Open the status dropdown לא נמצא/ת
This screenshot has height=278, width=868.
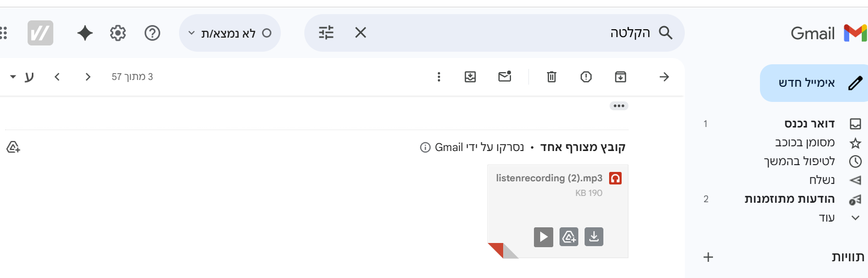point(230,33)
